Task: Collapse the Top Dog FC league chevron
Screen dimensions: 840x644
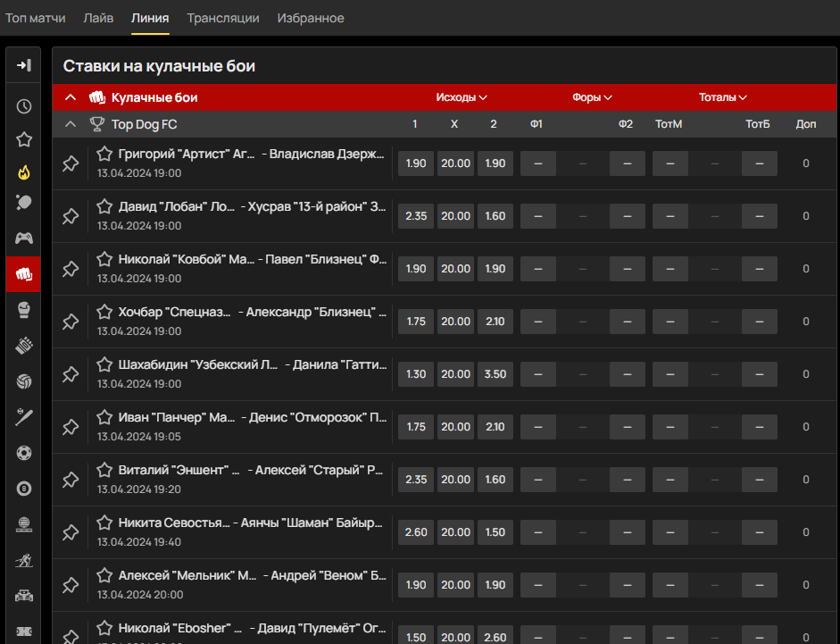Action: coord(71,124)
